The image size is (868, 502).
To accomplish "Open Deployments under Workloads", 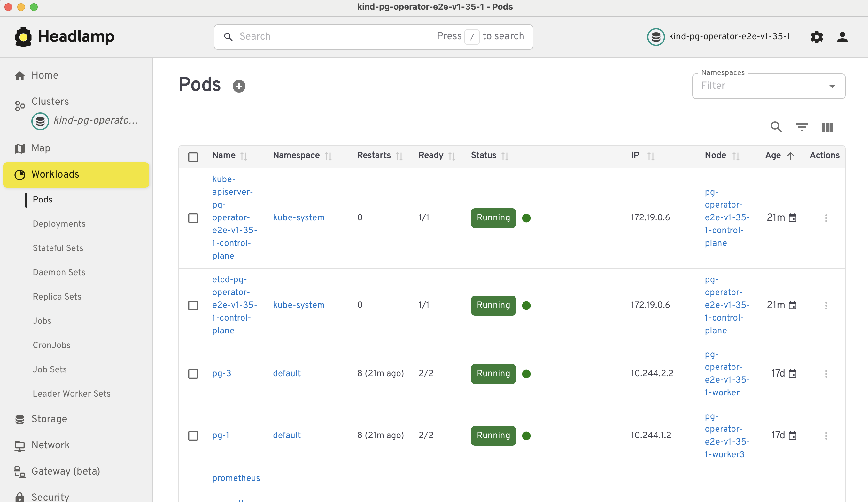I will 59,224.
